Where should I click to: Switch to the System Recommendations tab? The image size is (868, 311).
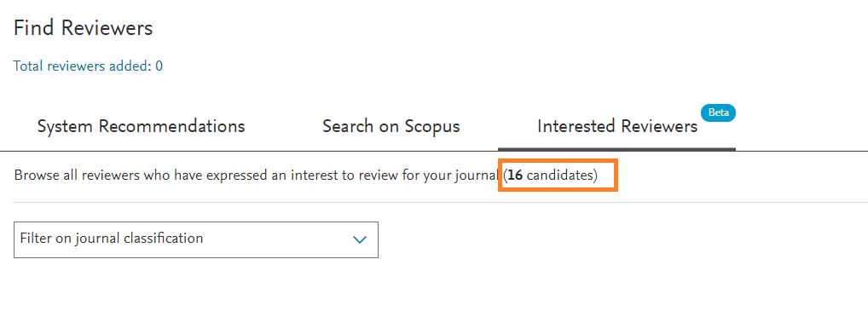click(142, 126)
